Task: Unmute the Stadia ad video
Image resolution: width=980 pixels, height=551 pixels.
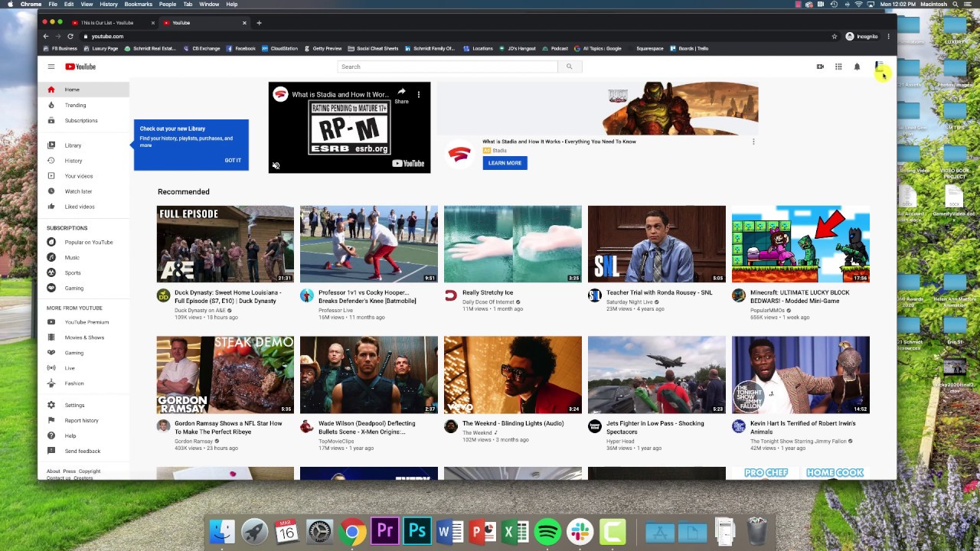Action: tap(276, 165)
